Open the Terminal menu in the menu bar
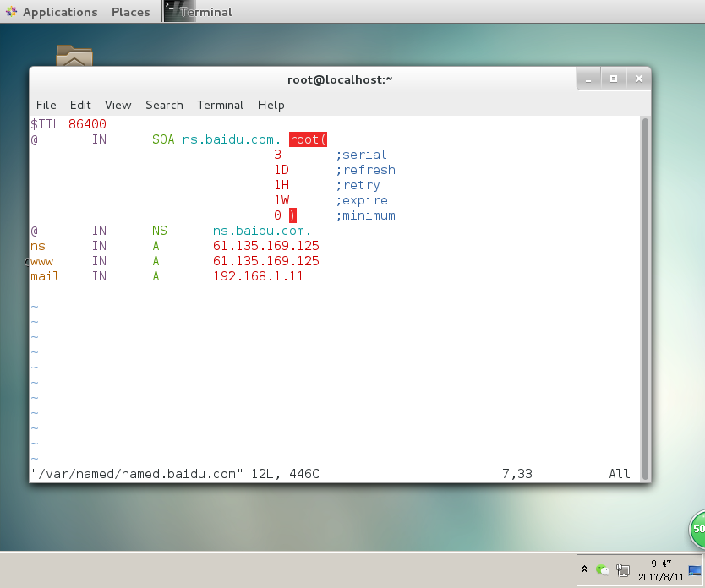The image size is (705, 588). click(220, 105)
